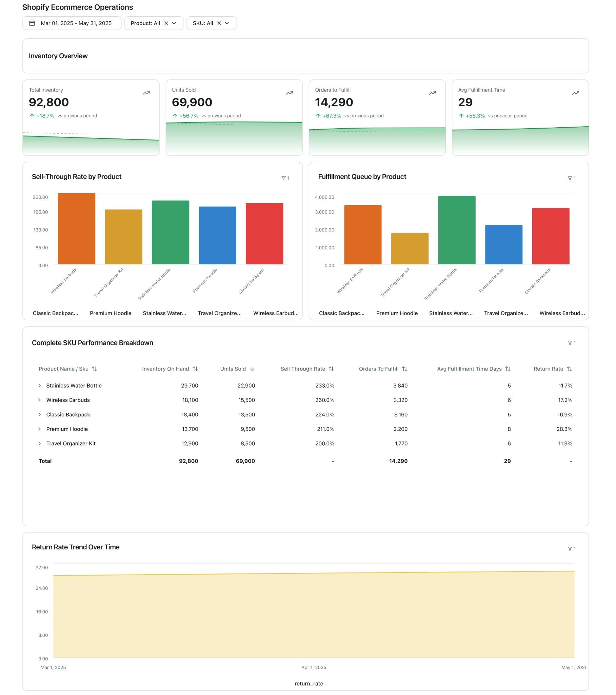This screenshot has height=695, width=616.
Task: Click trend icon on Orders to Fulfill card
Action: pos(432,93)
